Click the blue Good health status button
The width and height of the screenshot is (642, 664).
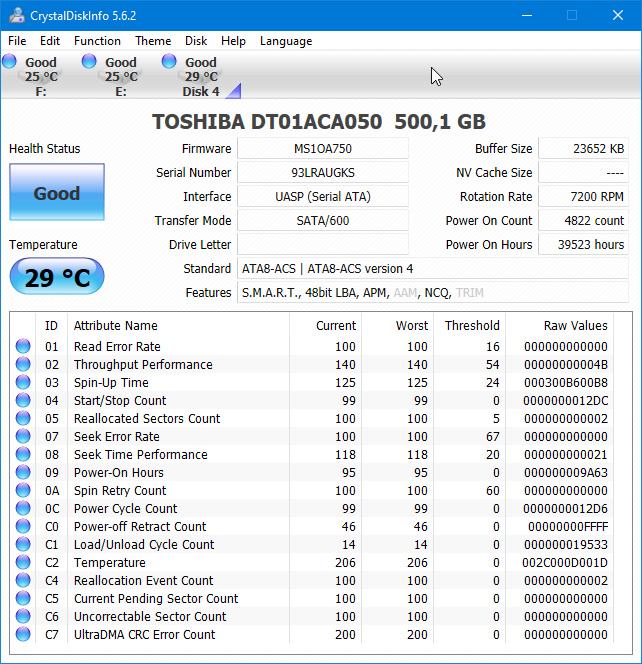pyautogui.click(x=56, y=193)
